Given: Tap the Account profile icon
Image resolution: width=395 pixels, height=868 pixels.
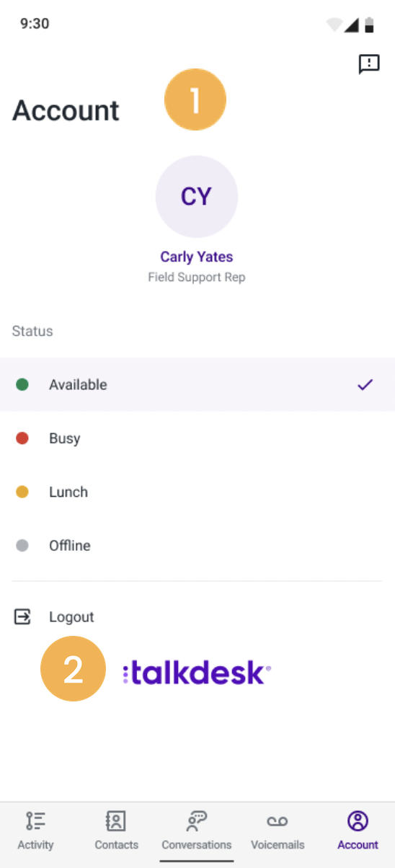Looking at the screenshot, I should 358,821.
